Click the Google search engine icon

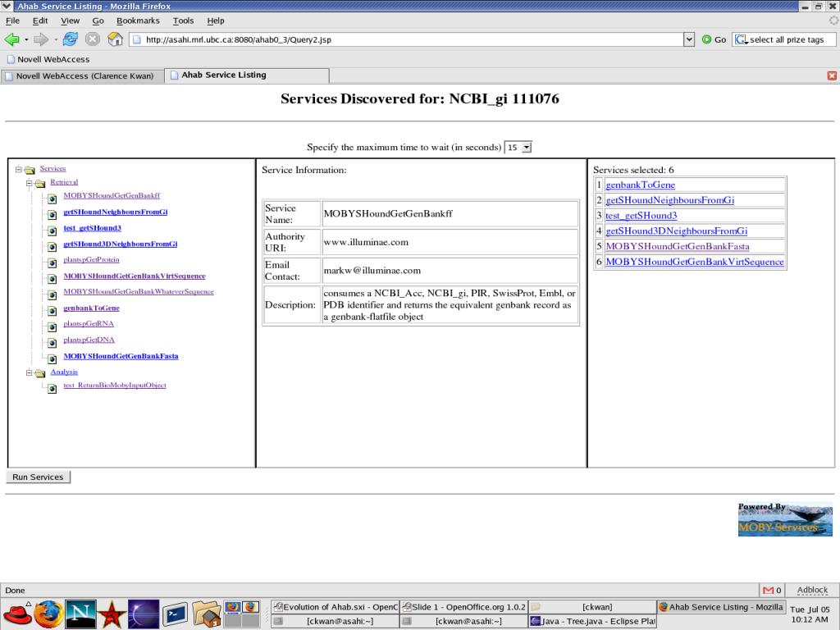[741, 39]
